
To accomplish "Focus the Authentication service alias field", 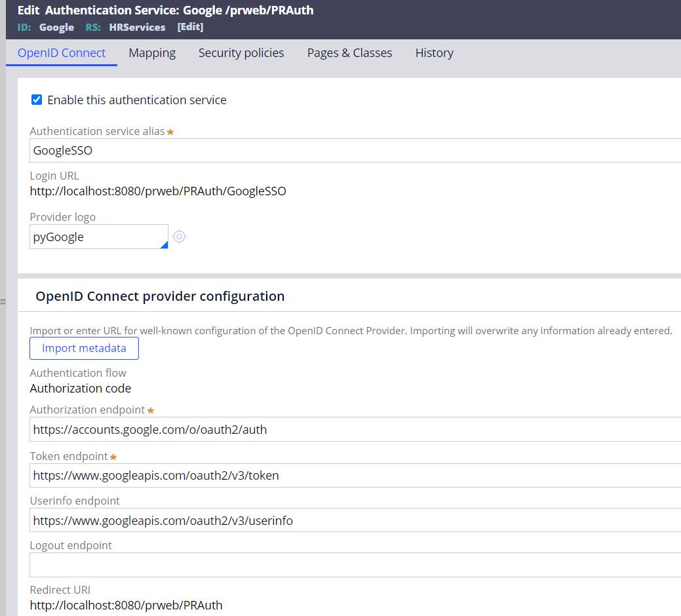I will 354,150.
